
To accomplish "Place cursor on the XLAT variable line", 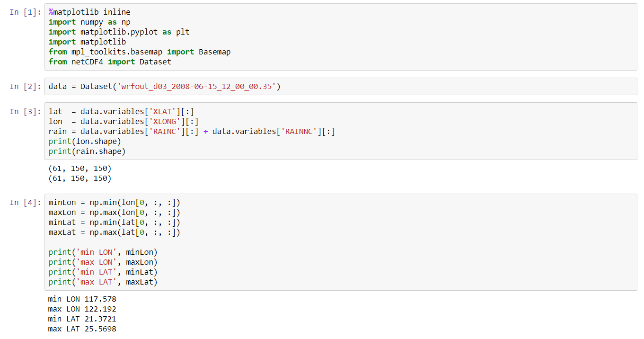I will pos(121,112).
